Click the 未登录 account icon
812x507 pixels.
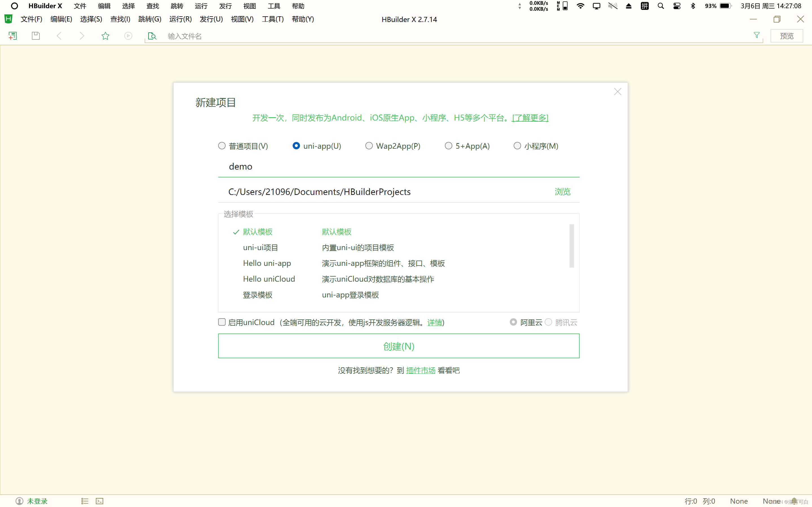[x=19, y=501]
